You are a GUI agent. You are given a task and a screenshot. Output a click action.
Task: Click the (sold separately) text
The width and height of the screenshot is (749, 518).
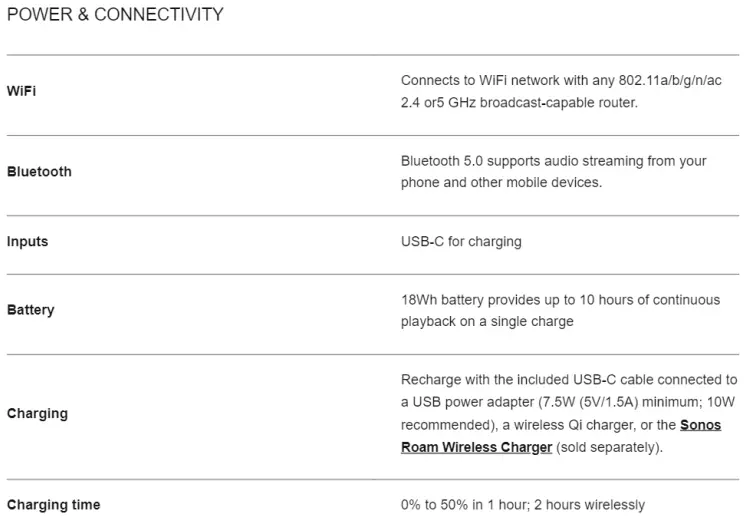point(609,447)
